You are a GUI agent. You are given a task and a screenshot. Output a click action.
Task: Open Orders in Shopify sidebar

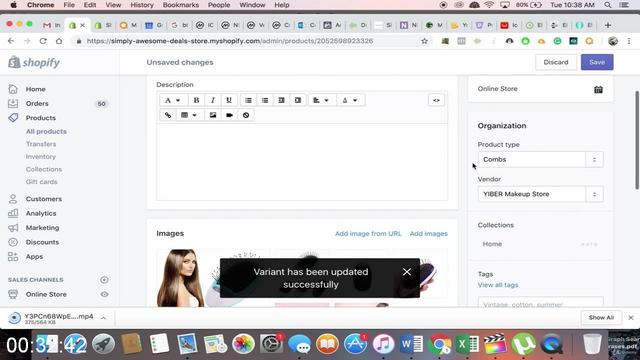37,104
